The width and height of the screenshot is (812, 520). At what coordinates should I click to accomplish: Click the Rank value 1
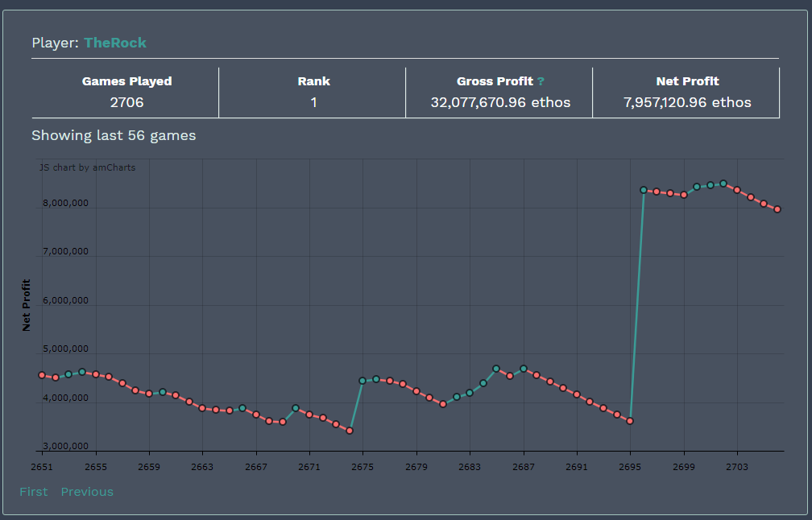tap(314, 102)
